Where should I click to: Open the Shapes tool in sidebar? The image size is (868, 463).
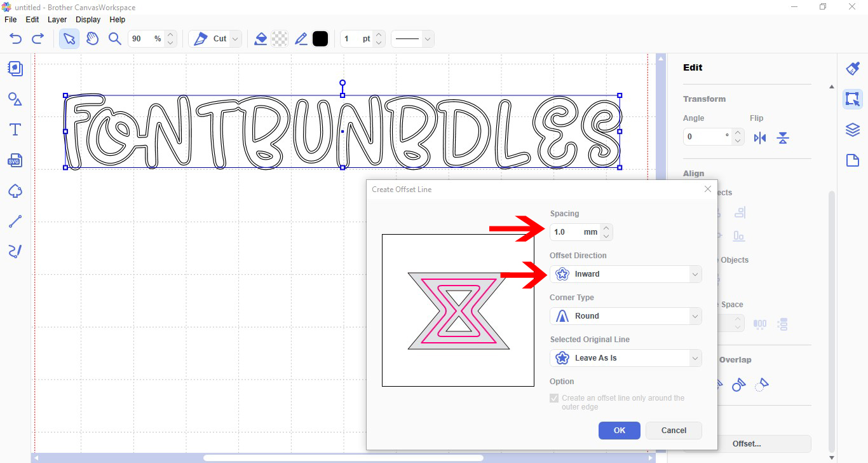[15, 99]
